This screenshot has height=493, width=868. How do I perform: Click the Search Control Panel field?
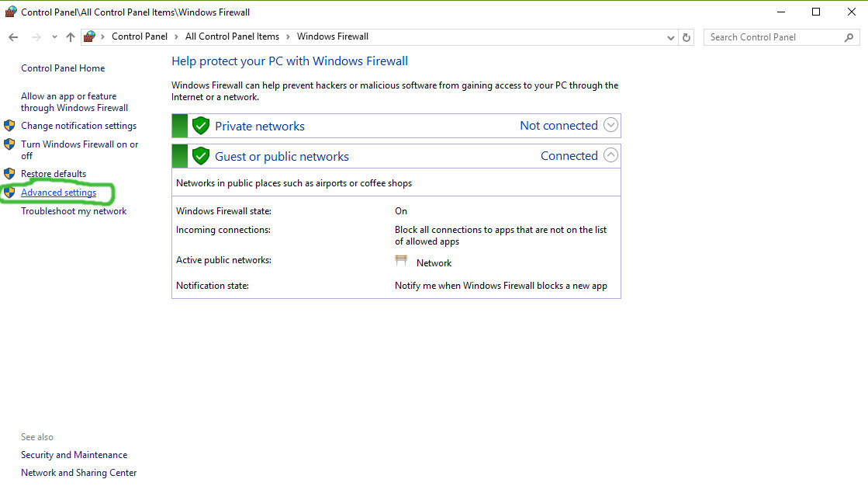coord(782,37)
